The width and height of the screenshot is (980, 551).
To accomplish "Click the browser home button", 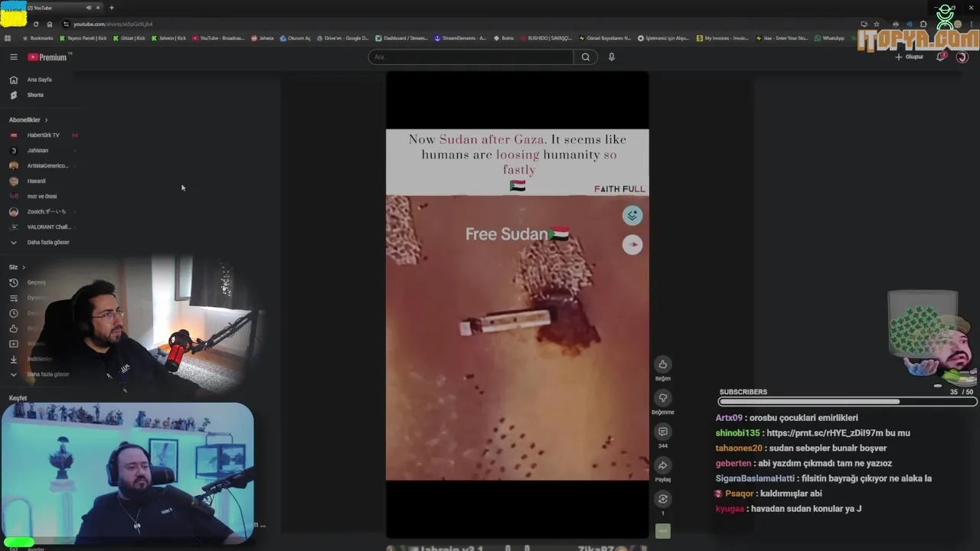I will click(x=50, y=24).
